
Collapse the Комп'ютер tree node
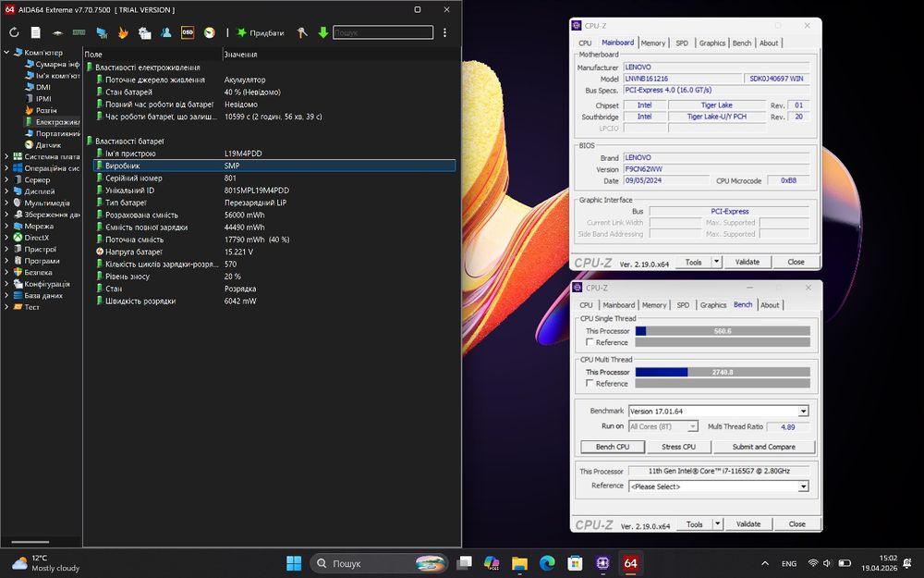(x=6, y=53)
